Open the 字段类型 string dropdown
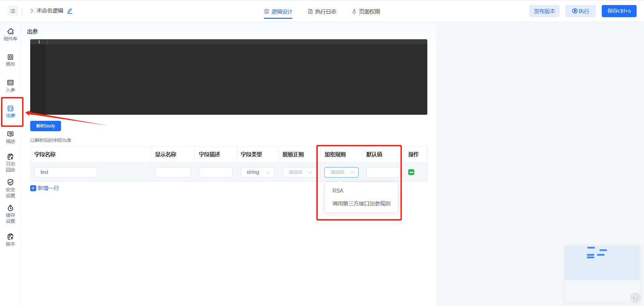The width and height of the screenshot is (644, 306). pyautogui.click(x=258, y=172)
